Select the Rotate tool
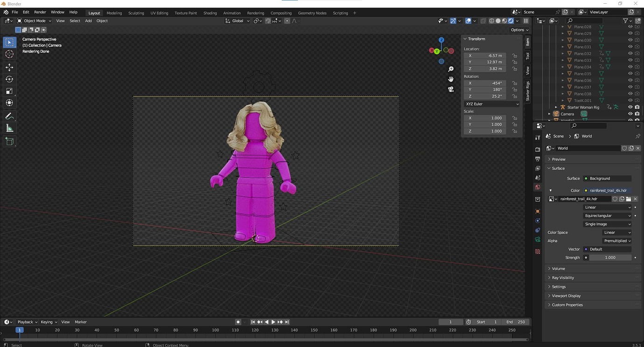 coord(9,79)
